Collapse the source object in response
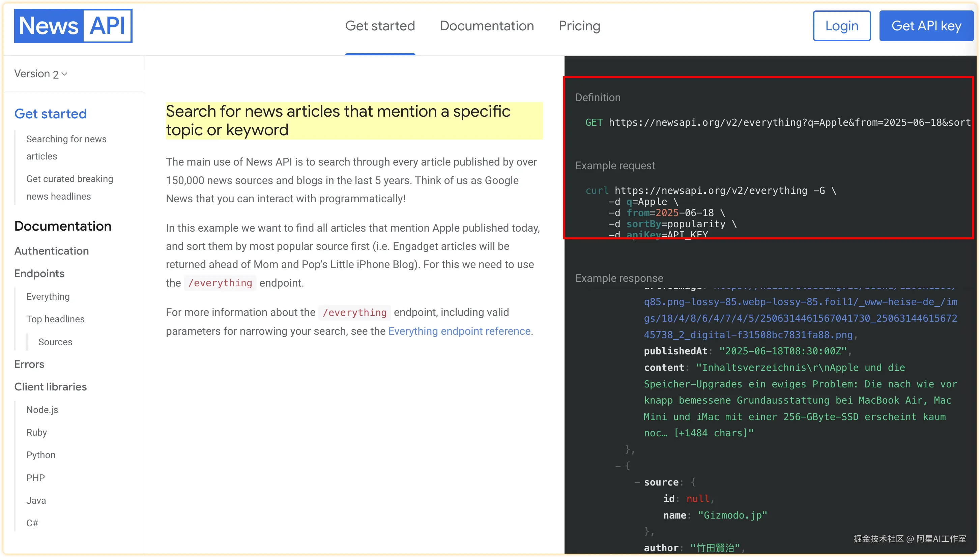 637,482
